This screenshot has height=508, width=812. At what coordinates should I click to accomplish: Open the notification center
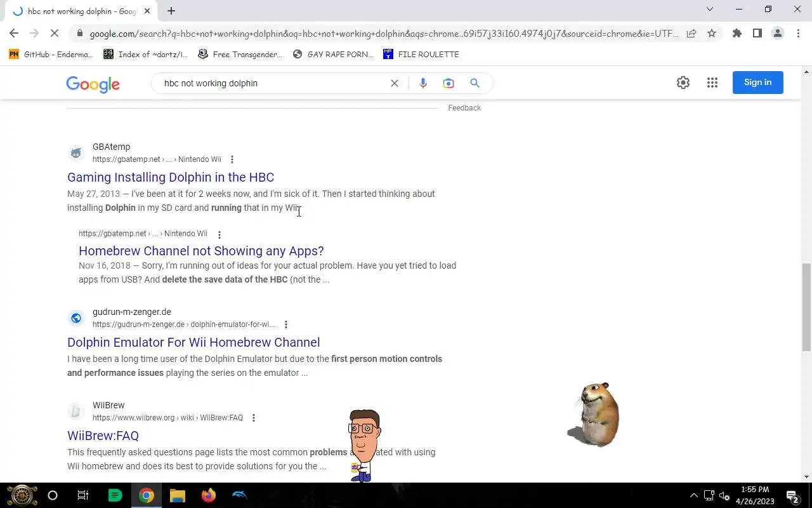(x=792, y=495)
